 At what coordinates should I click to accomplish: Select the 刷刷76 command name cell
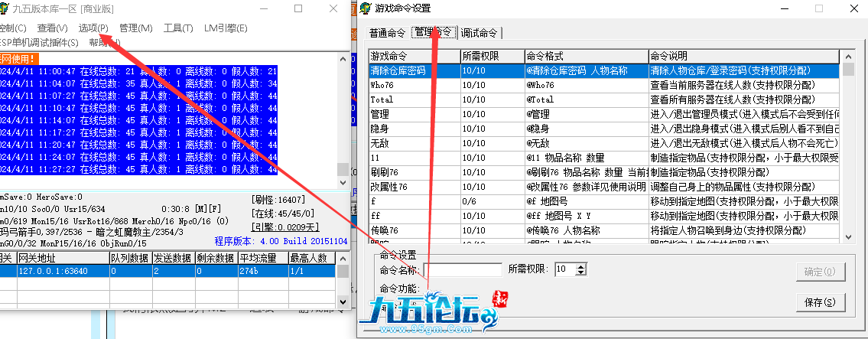(414, 172)
